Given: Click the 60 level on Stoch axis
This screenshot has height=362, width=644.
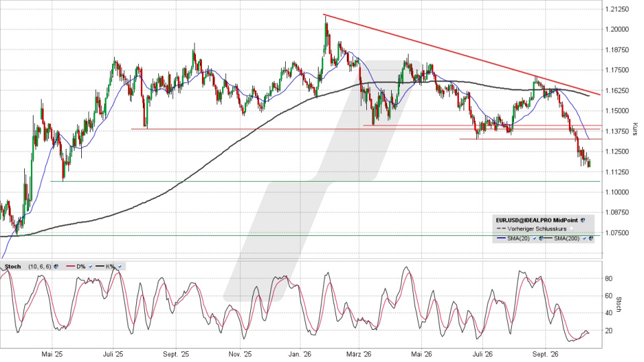Looking at the screenshot, I should [x=608, y=296].
